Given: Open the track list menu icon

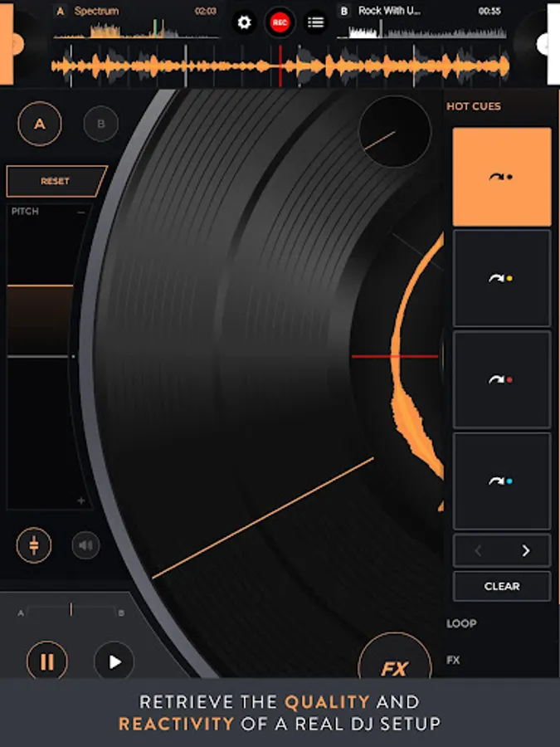Looking at the screenshot, I should tap(315, 22).
